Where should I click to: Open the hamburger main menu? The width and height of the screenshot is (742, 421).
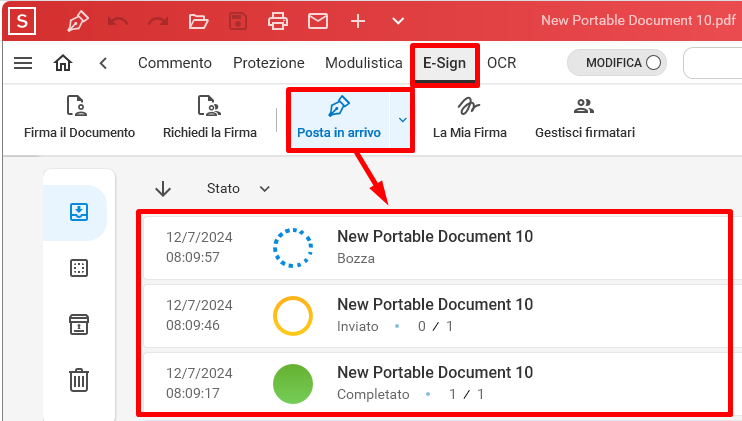click(x=23, y=63)
